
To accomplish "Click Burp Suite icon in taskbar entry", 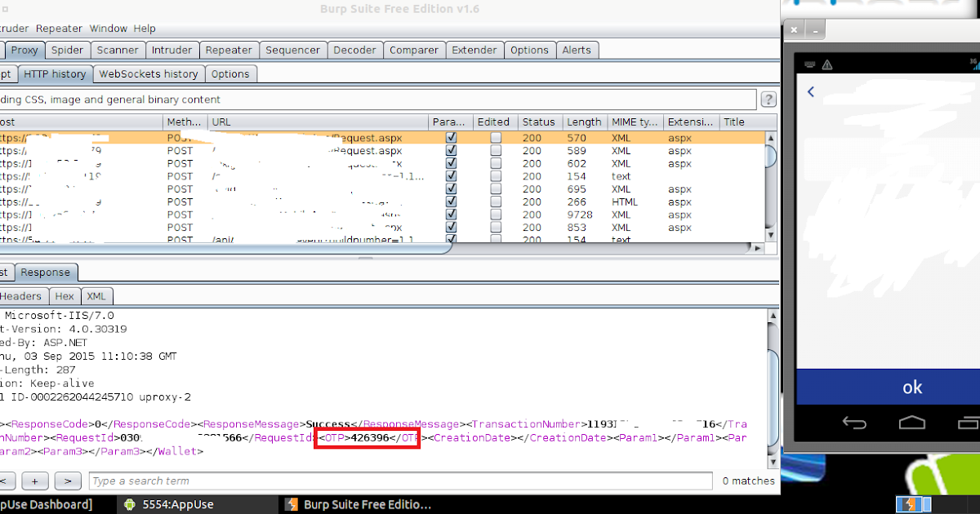I will click(x=291, y=504).
